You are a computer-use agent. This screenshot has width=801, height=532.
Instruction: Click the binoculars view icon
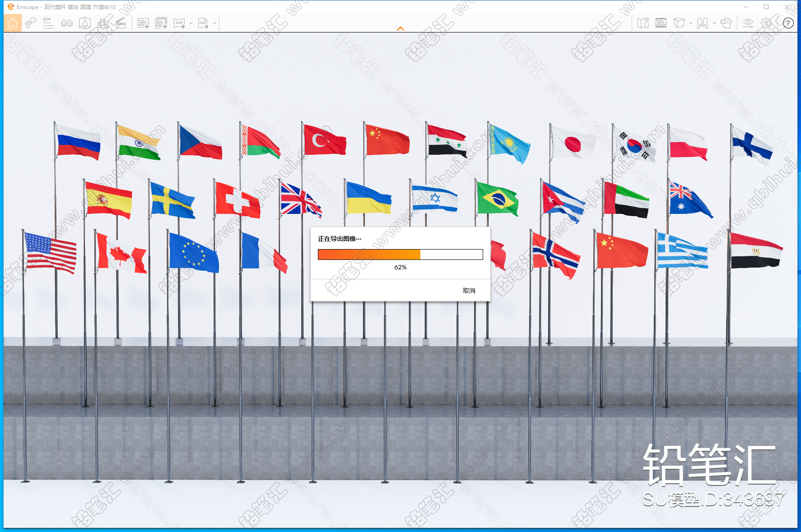pos(67,23)
